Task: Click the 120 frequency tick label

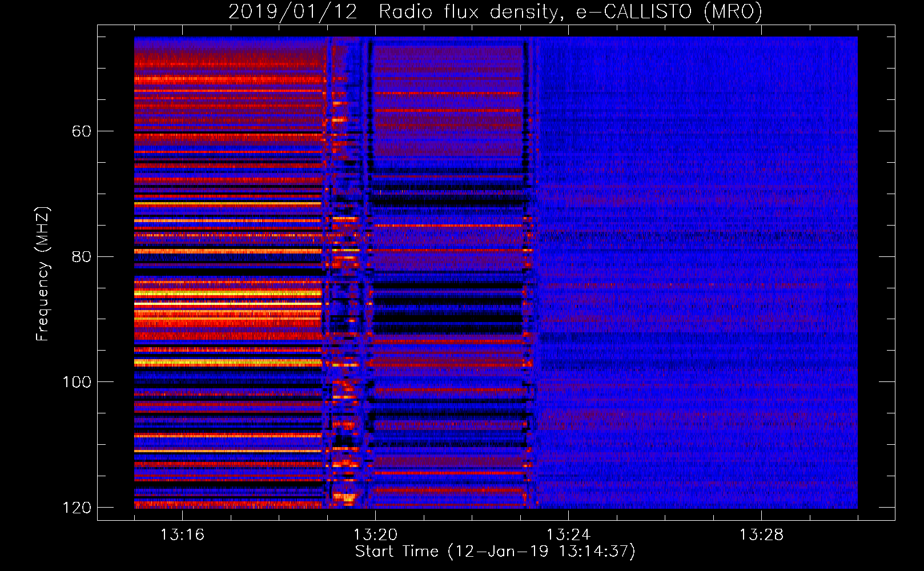Action: coord(77,508)
